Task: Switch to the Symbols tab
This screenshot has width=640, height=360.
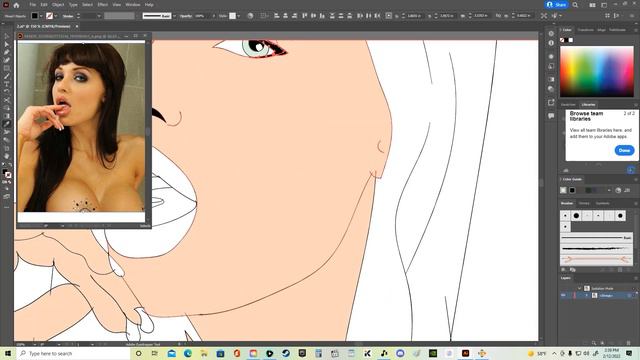Action: tap(602, 203)
